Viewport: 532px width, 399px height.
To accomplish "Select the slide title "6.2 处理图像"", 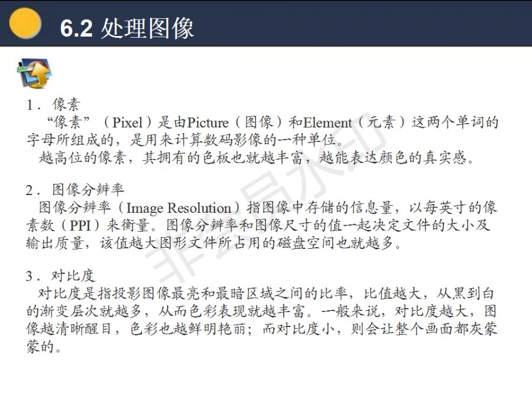I will [x=127, y=28].
